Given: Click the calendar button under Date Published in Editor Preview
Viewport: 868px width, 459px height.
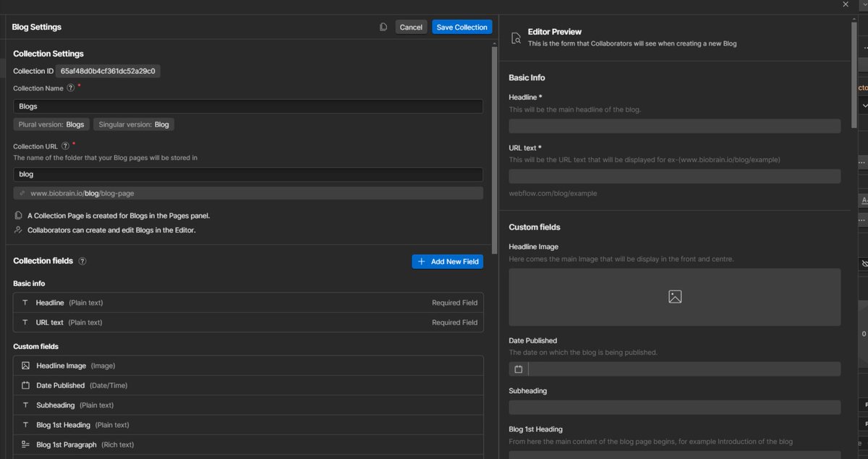Looking at the screenshot, I should (x=518, y=369).
